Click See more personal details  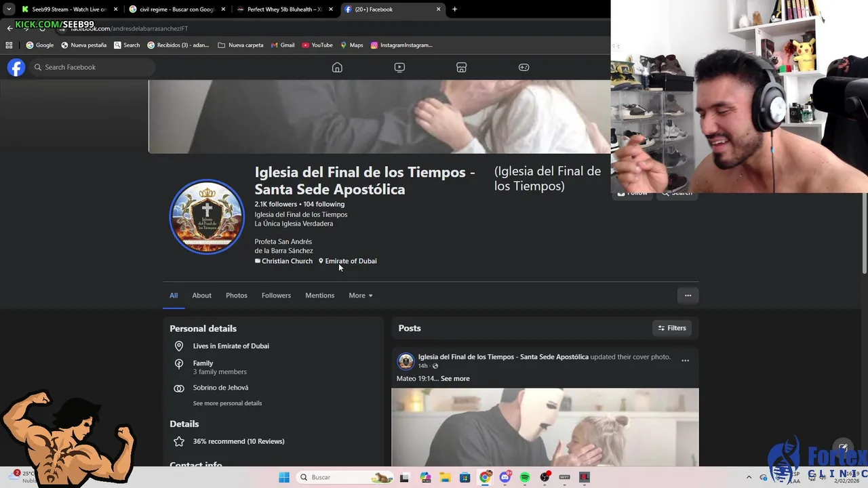[x=227, y=403]
